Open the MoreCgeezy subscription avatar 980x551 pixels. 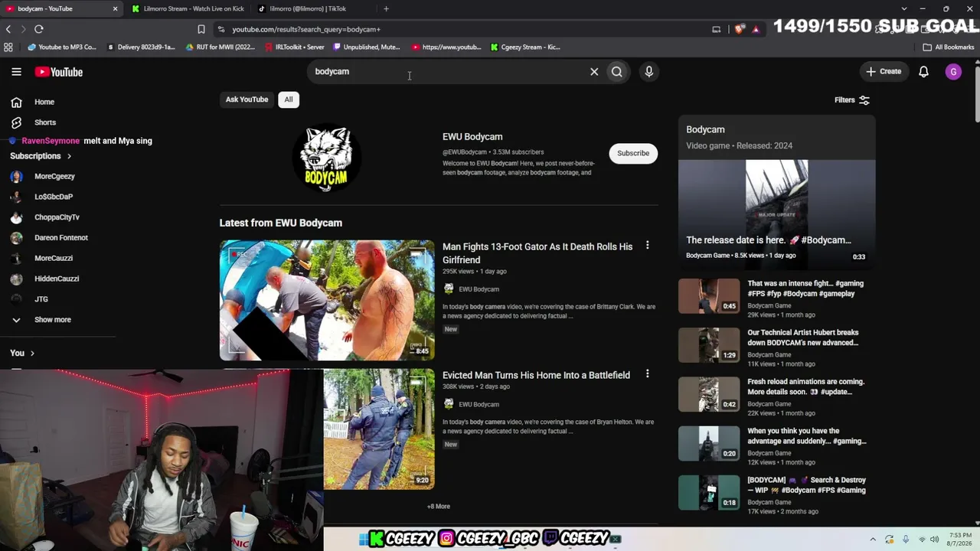pyautogui.click(x=16, y=176)
